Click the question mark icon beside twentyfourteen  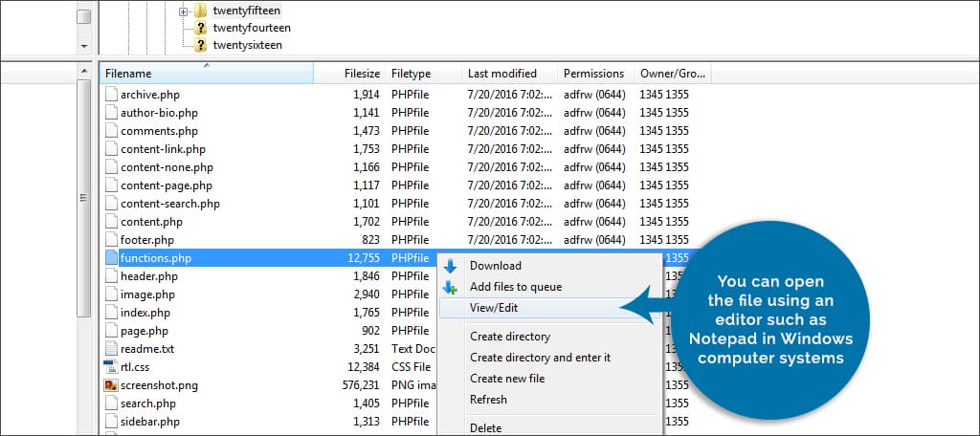coord(201,28)
